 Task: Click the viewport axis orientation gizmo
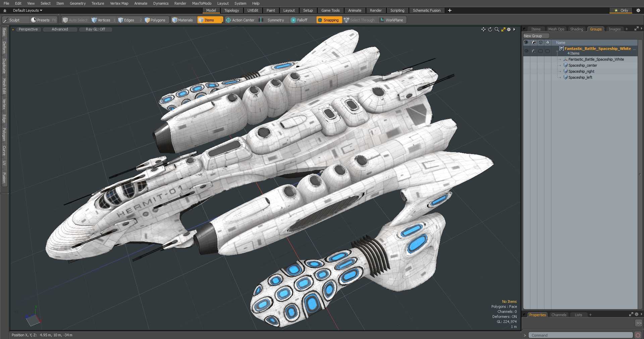[33, 317]
